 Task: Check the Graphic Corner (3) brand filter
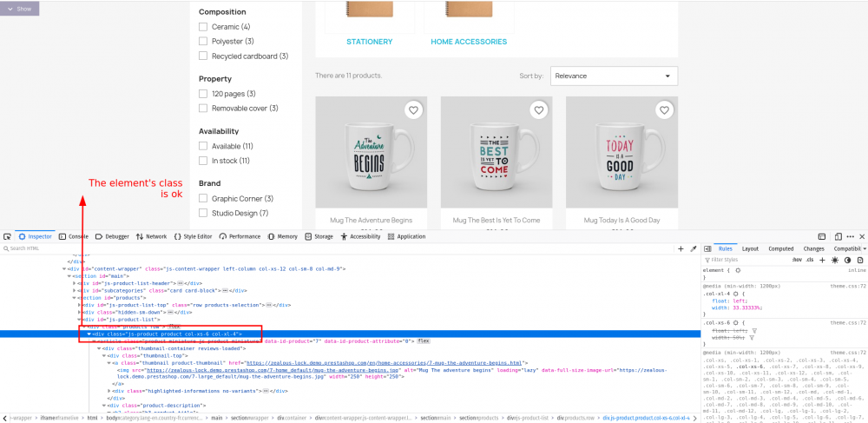[203, 198]
